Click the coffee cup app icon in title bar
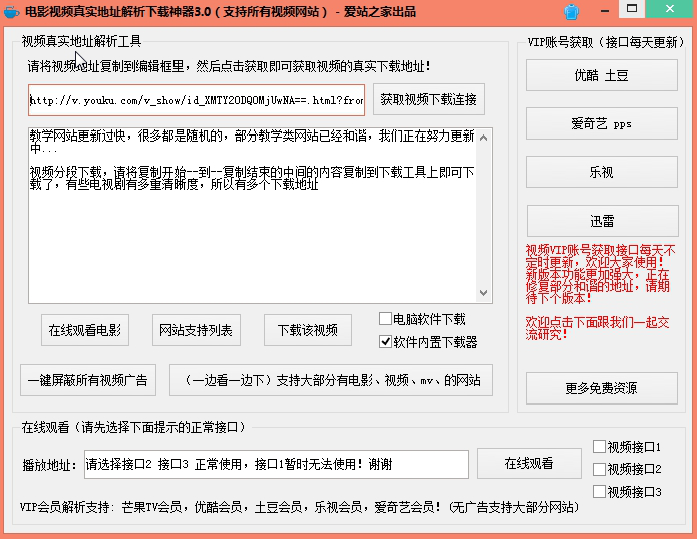Viewport: 697px width, 539px height. [11, 11]
